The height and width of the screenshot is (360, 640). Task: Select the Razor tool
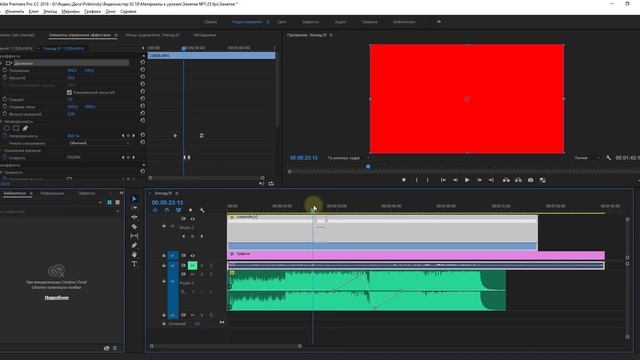coord(134,227)
